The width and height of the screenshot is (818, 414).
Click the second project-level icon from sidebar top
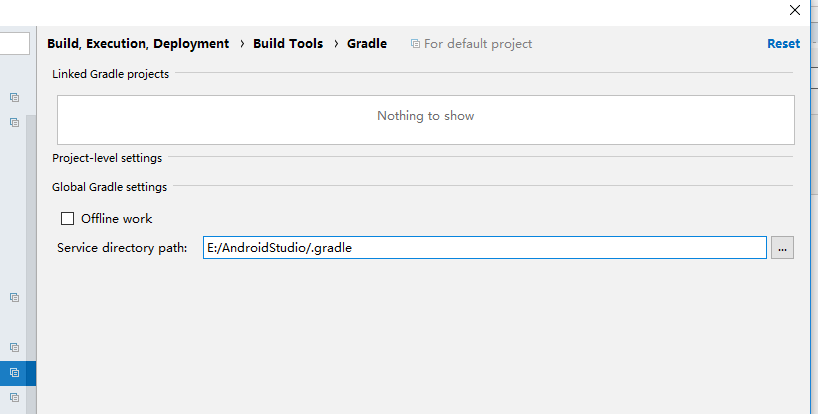(15, 123)
